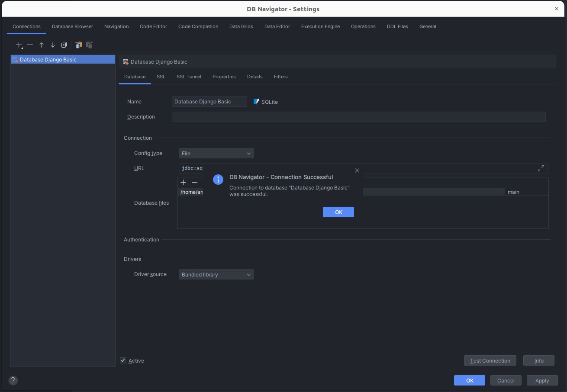The width and height of the screenshot is (567, 392).
Task: Open the Execution Engine tab
Action: click(x=320, y=26)
